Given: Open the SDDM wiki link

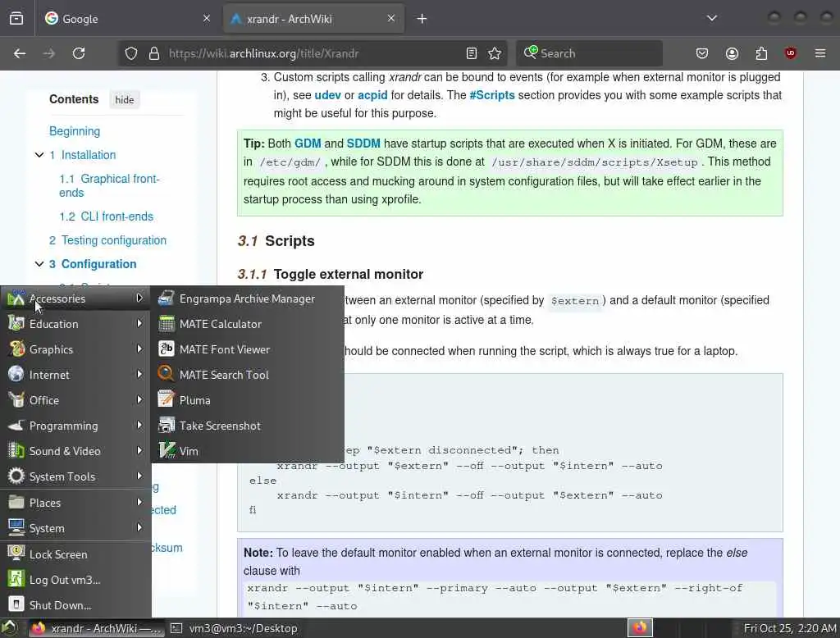Looking at the screenshot, I should [363, 144].
